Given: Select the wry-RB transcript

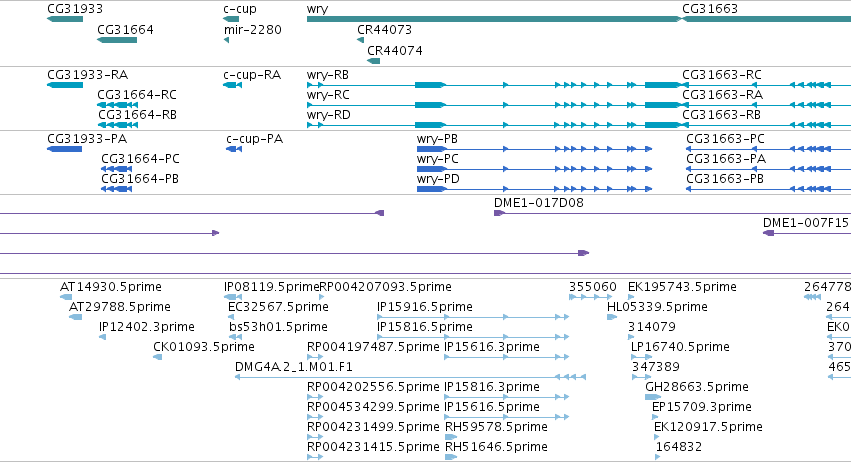Looking at the screenshot, I should pos(494,85).
